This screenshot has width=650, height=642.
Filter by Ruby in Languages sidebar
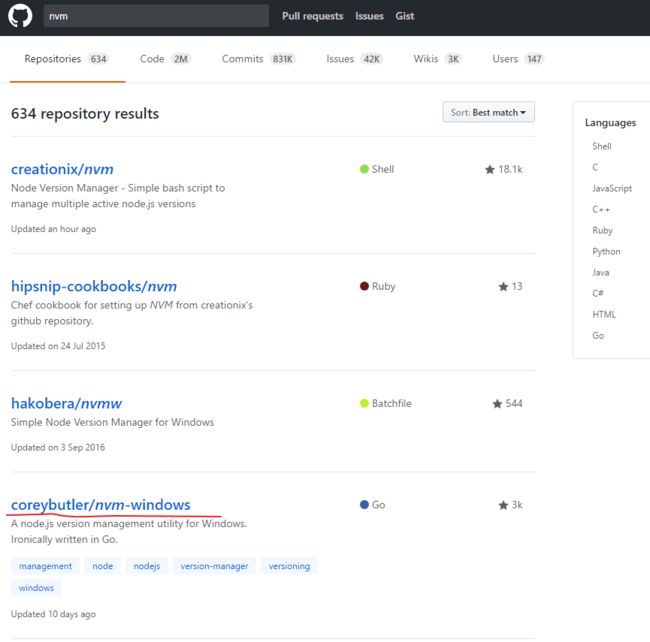[x=602, y=230]
